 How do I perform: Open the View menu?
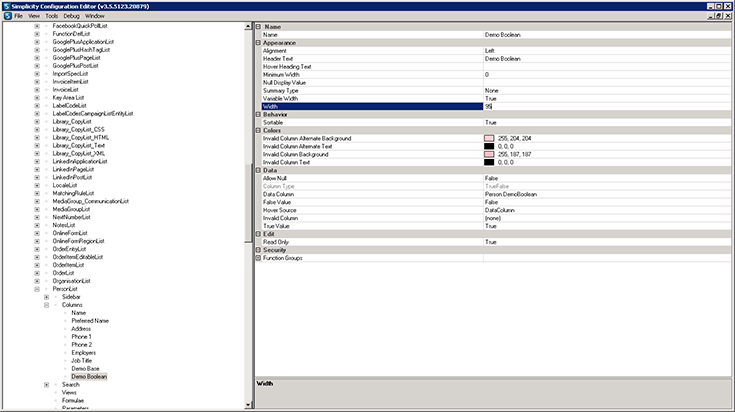point(34,16)
